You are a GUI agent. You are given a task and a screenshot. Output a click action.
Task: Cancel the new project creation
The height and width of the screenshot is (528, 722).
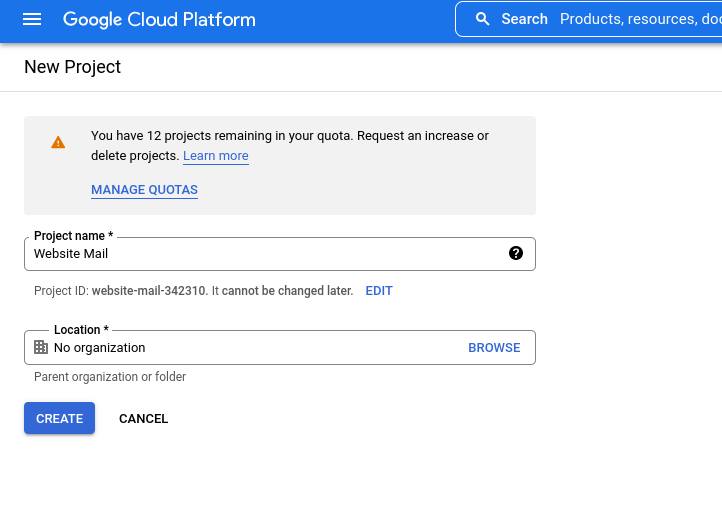click(143, 418)
